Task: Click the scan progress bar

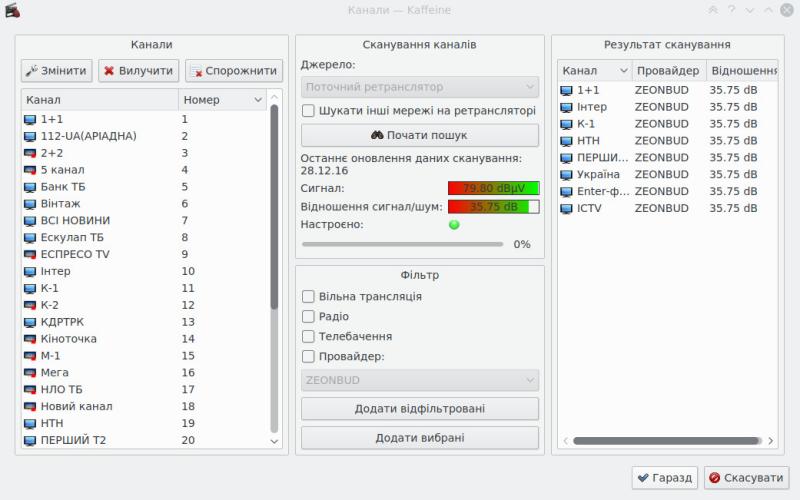Action: pyautogui.click(x=403, y=244)
